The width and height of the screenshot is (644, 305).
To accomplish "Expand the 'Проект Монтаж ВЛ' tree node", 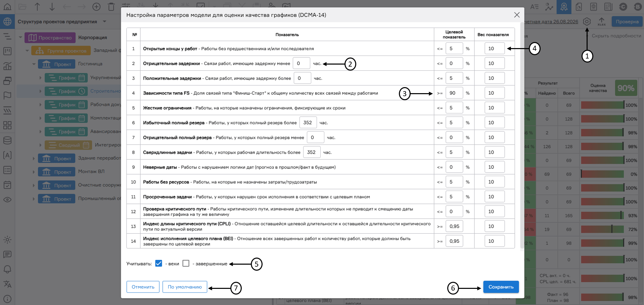I will (34, 172).
